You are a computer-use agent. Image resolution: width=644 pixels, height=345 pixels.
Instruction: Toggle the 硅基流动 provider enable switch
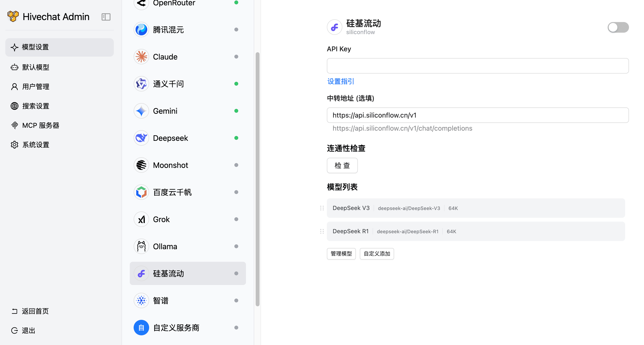[x=618, y=27]
